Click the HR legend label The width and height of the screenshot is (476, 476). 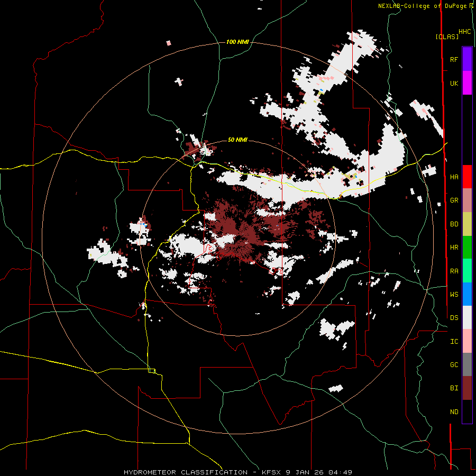tap(454, 248)
